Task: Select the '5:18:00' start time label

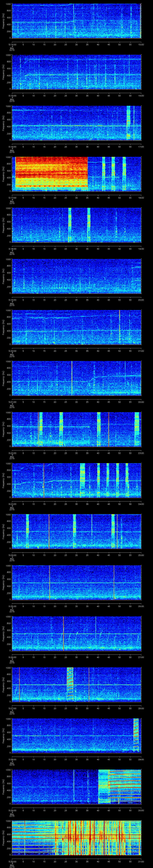Action: point(12,249)
